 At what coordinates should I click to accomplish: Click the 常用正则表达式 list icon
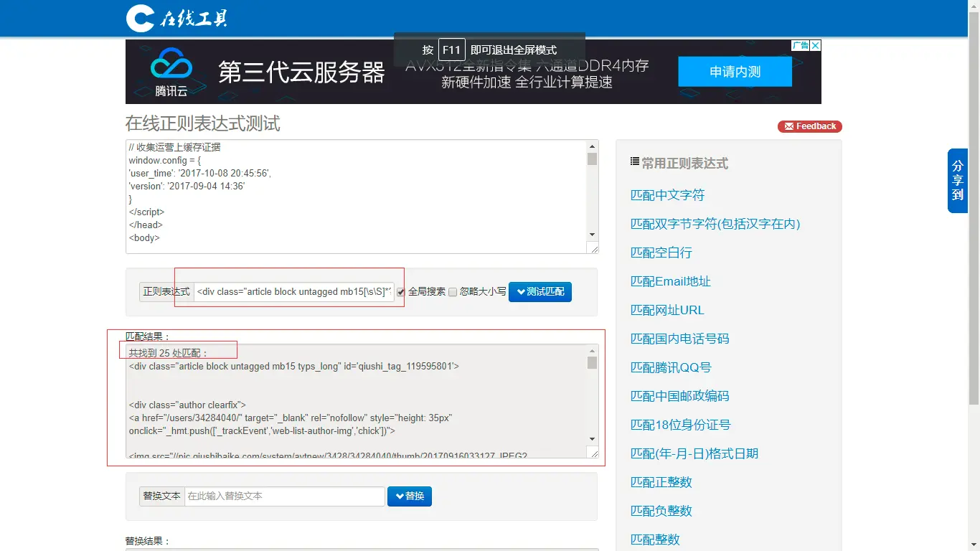(x=634, y=162)
